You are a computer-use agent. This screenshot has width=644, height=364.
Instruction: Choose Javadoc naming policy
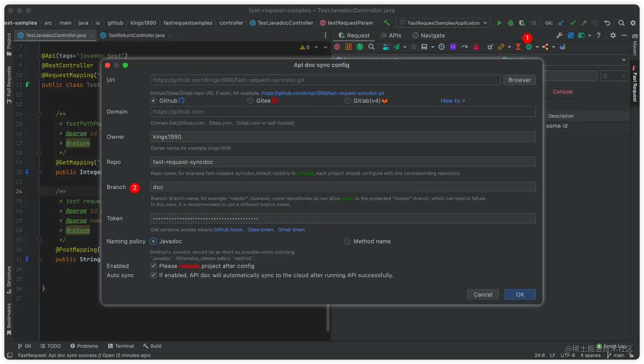(153, 241)
